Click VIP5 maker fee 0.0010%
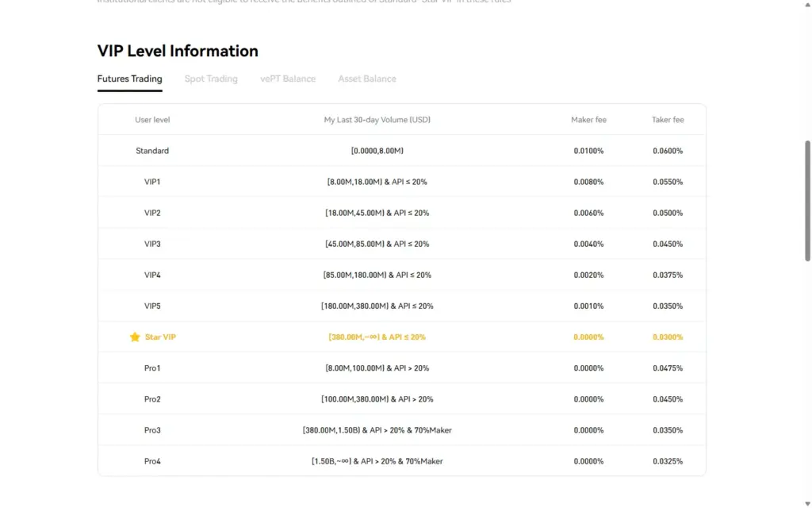The height and width of the screenshot is (508, 812). coord(588,306)
